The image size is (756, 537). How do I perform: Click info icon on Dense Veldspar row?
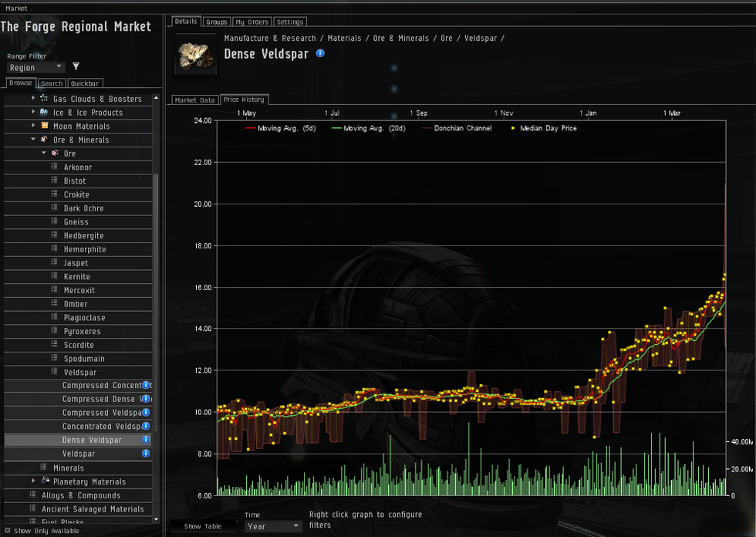coord(146,440)
